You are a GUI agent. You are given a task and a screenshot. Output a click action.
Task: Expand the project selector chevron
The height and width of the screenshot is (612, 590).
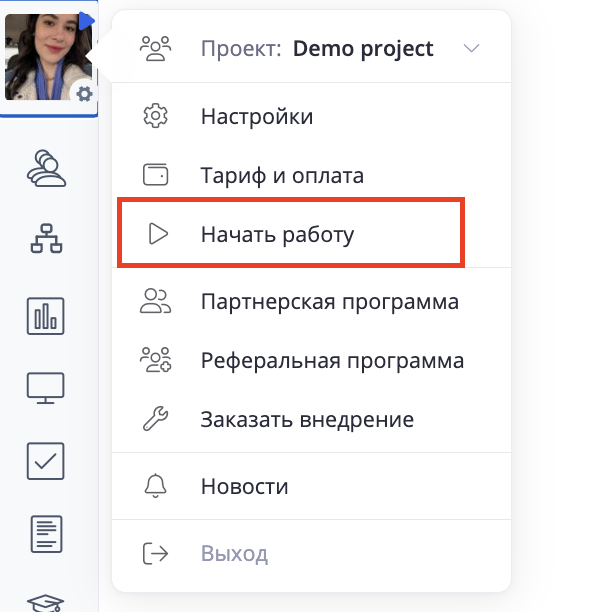tap(471, 48)
